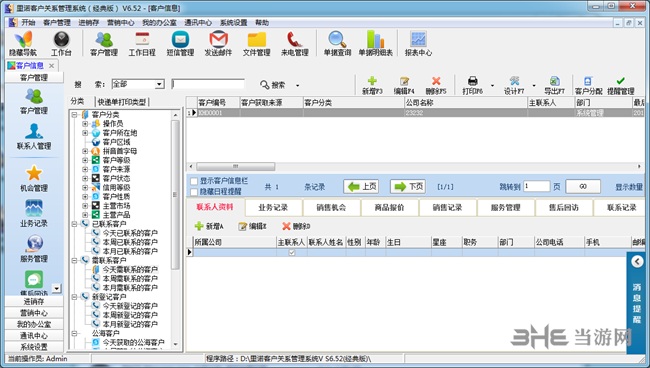This screenshot has height=368, width=650.
Task: Toggle the 主联系人 checkbox in contact row
Action: click(x=292, y=252)
